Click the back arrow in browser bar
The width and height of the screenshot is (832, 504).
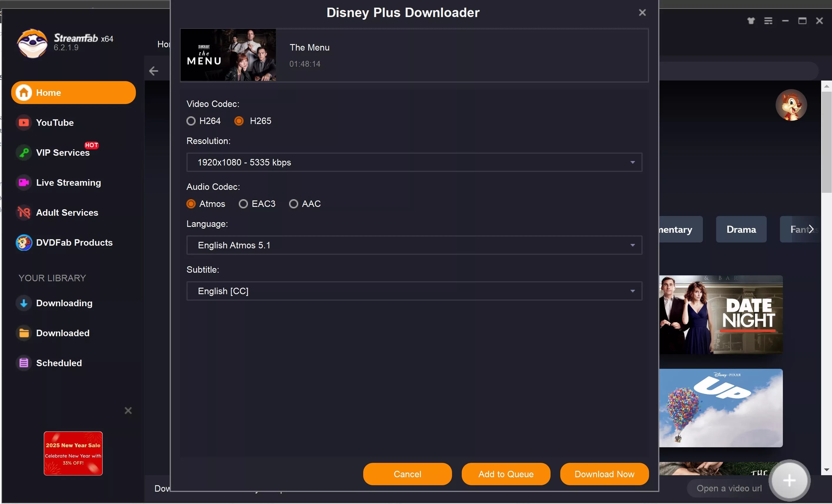(x=154, y=71)
